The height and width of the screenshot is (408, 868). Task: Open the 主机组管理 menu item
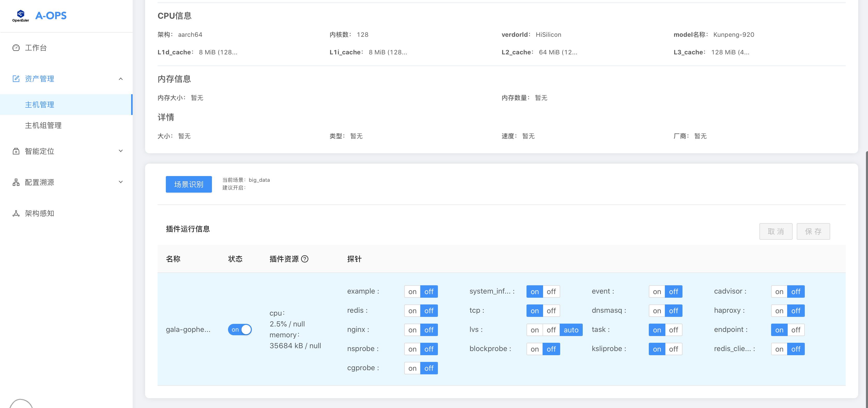[43, 125]
